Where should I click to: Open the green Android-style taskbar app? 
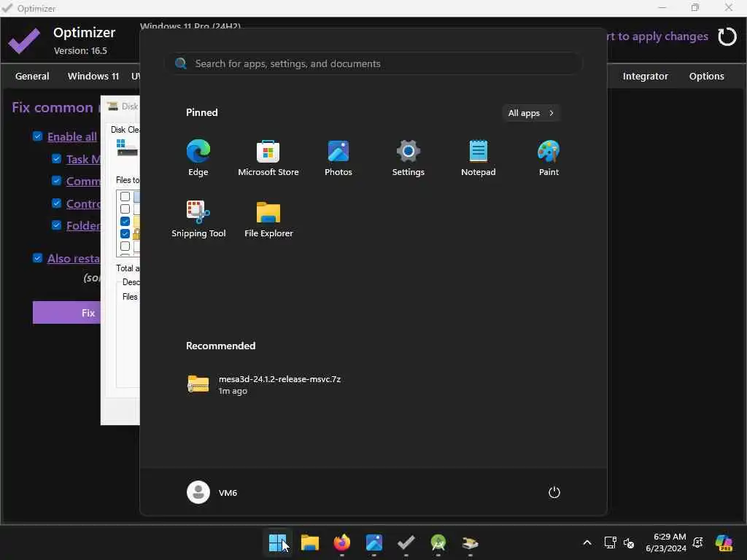tap(438, 542)
